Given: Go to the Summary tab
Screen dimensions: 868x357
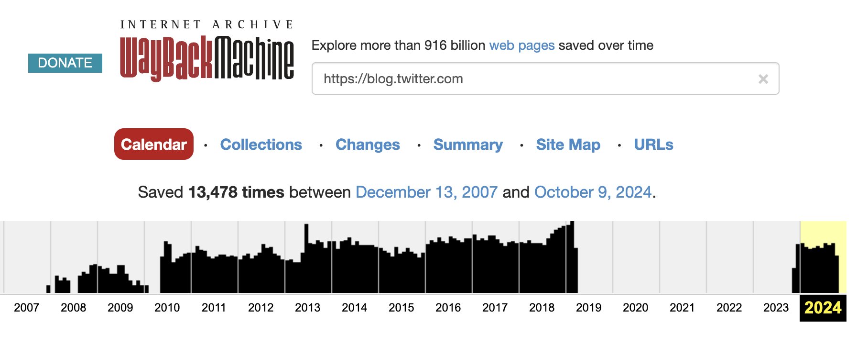Looking at the screenshot, I should (468, 145).
